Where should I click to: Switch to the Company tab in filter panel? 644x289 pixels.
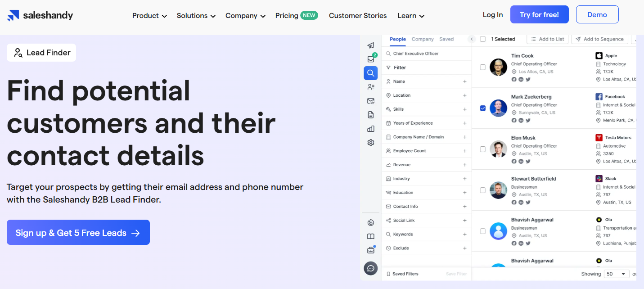[423, 39]
